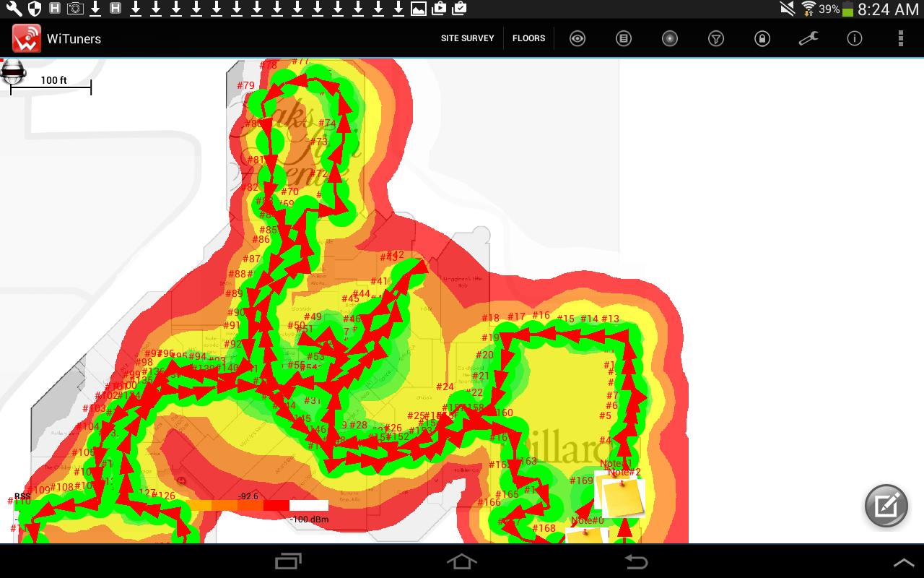Open the recent apps button

[x=289, y=561]
